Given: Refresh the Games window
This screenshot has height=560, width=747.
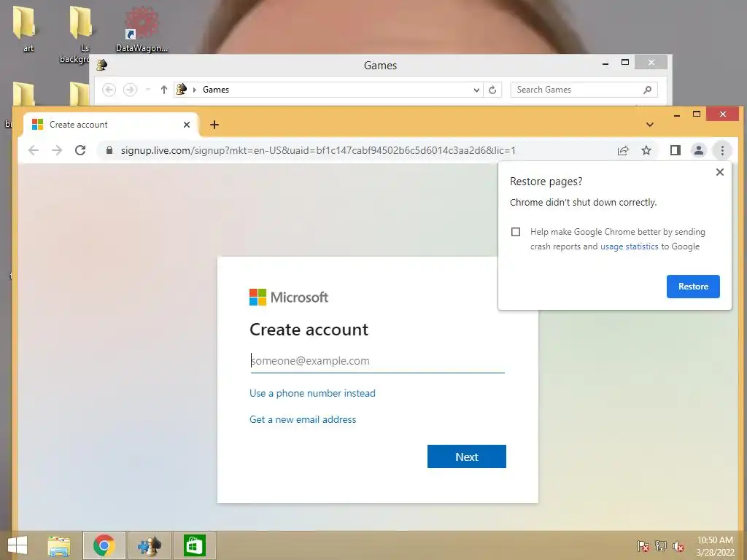Looking at the screenshot, I should [x=492, y=90].
